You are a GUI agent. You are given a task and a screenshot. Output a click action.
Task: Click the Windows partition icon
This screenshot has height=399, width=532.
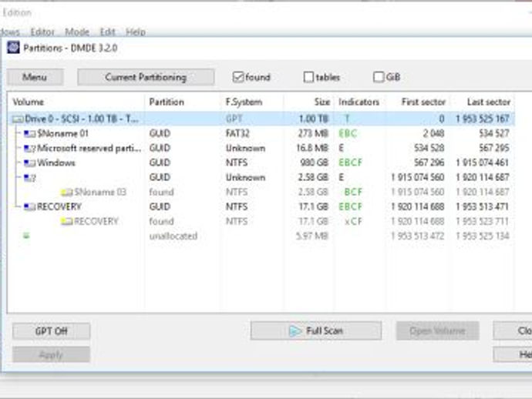29,163
